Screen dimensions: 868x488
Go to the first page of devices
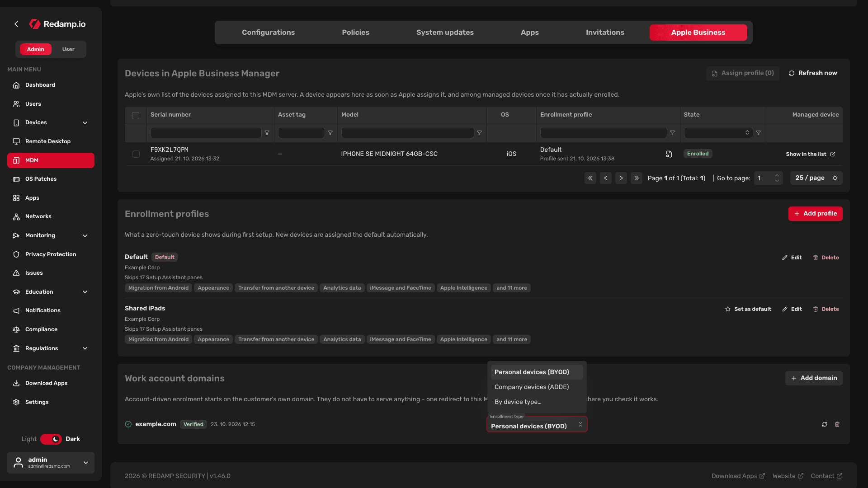pos(590,178)
